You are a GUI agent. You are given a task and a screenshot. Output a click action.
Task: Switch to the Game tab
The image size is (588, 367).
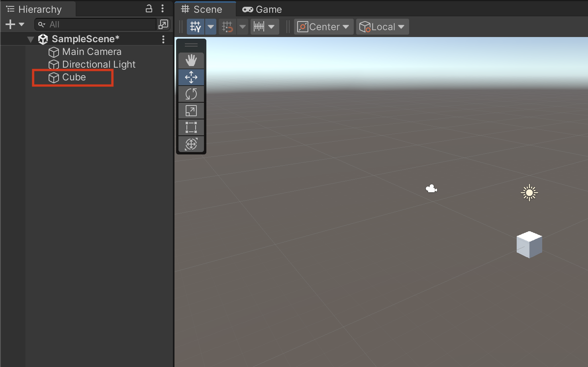pyautogui.click(x=262, y=9)
